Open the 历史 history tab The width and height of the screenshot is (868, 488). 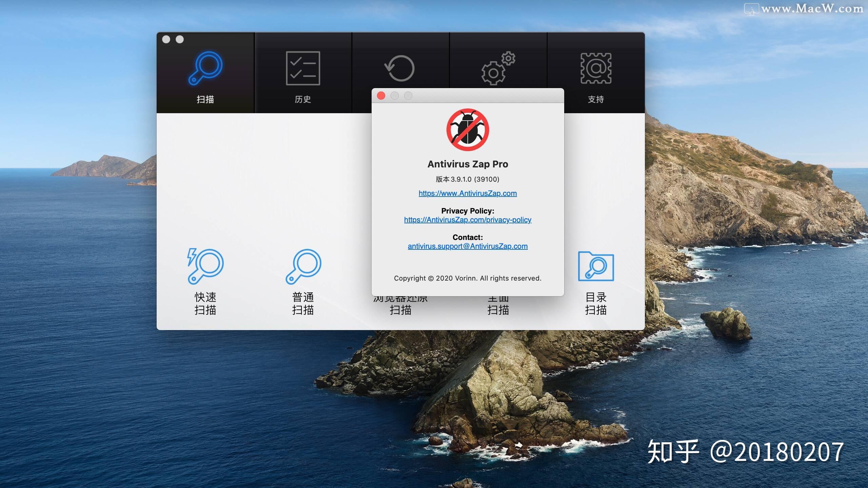[x=303, y=73]
